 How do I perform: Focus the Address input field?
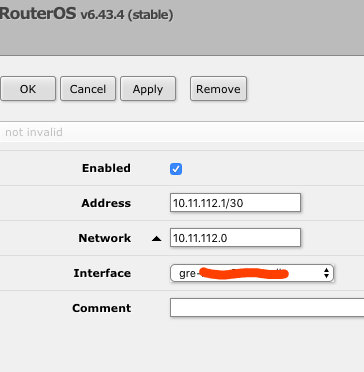235,203
